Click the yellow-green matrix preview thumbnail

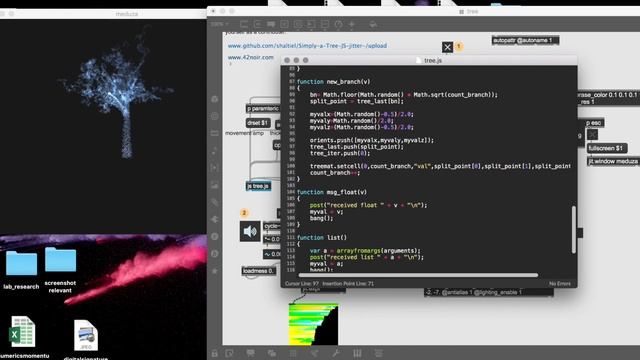point(313,324)
